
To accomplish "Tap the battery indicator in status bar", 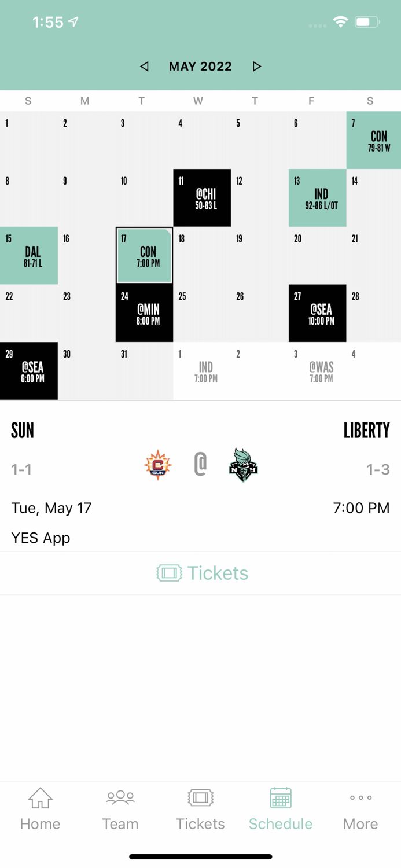I will pos(365,22).
